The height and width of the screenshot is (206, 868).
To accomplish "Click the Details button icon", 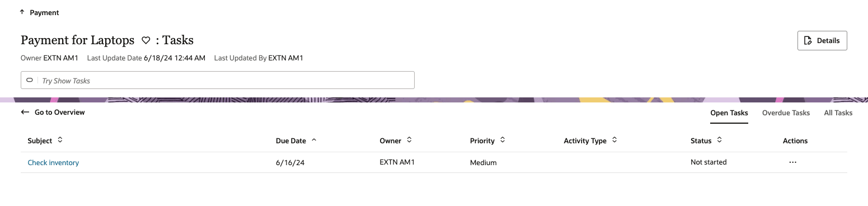I will tap(808, 40).
